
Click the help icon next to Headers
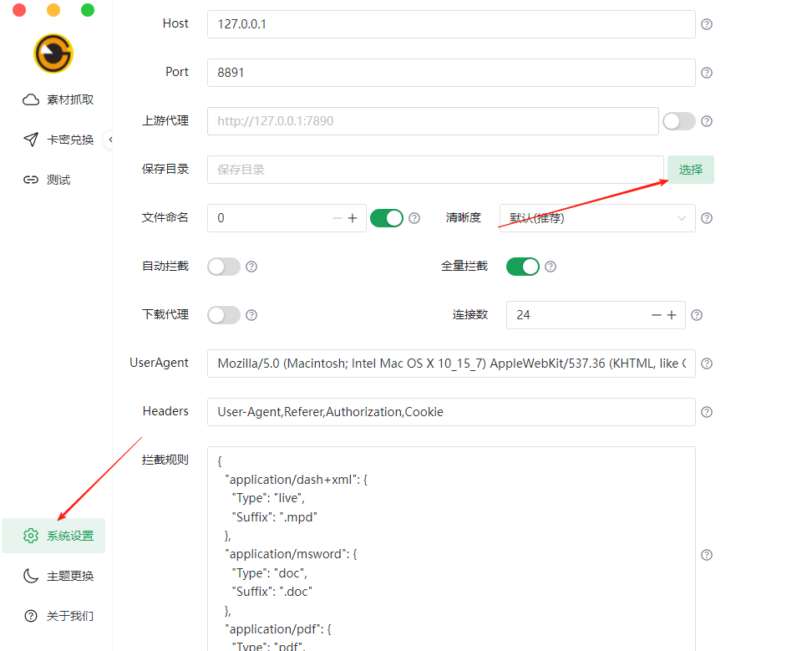point(707,412)
